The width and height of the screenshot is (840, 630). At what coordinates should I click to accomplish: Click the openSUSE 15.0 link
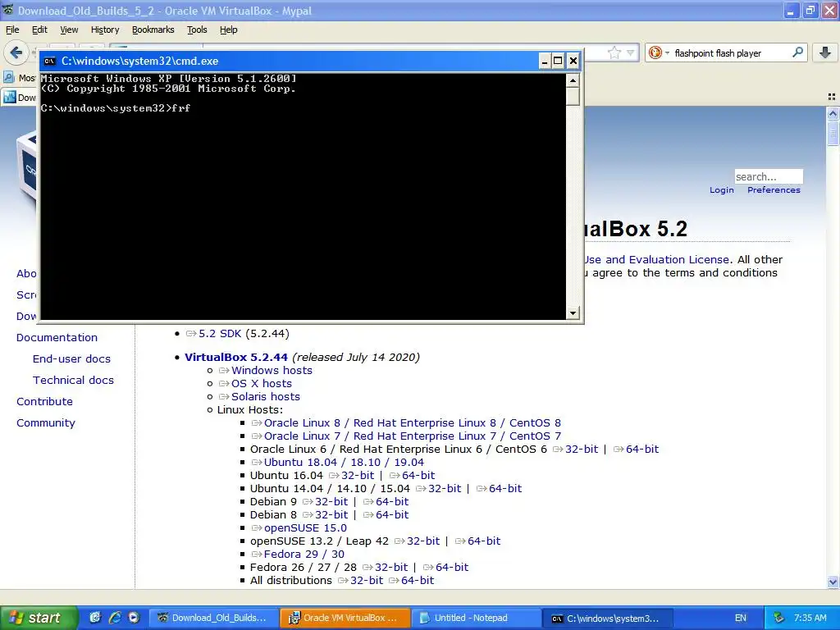coord(305,528)
